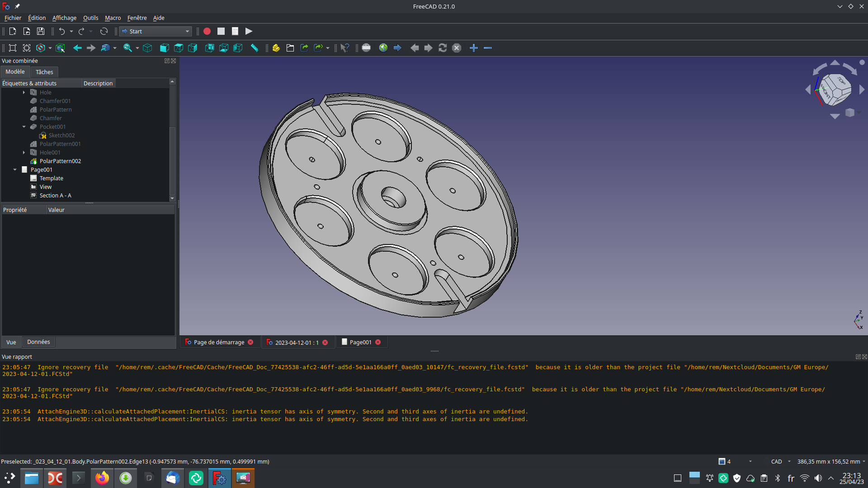868x488 pixels.
Task: Switch to the Tâches tab
Action: tap(44, 72)
